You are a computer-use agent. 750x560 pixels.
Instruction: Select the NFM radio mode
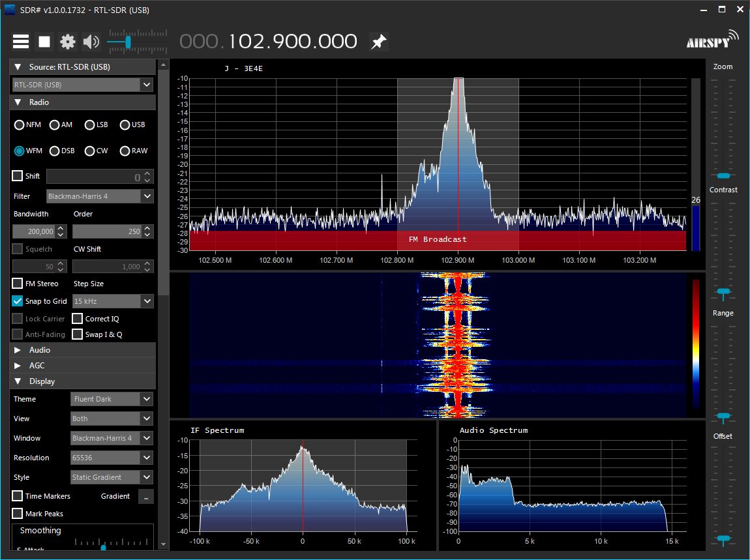coord(20,125)
